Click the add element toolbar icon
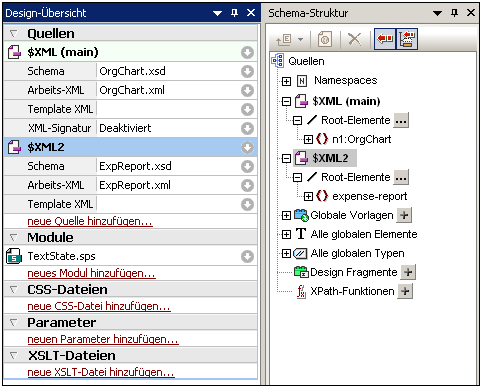This screenshot has height=388, width=482. click(284, 40)
